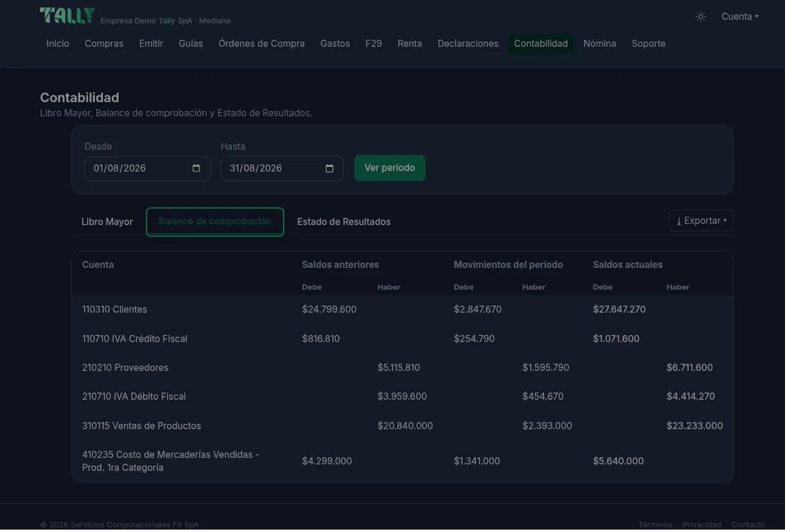Click the $1.341.000 Costo movement value

tap(476, 461)
